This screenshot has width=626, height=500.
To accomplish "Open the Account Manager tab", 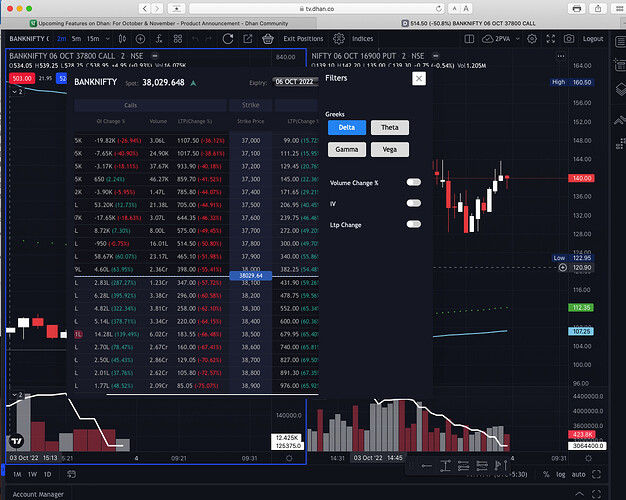I will [38, 494].
